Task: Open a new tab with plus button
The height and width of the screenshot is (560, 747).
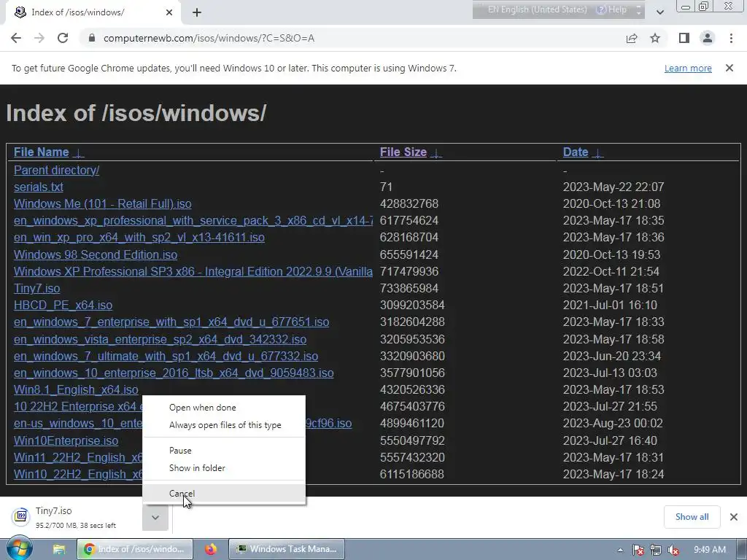Action: click(x=197, y=13)
